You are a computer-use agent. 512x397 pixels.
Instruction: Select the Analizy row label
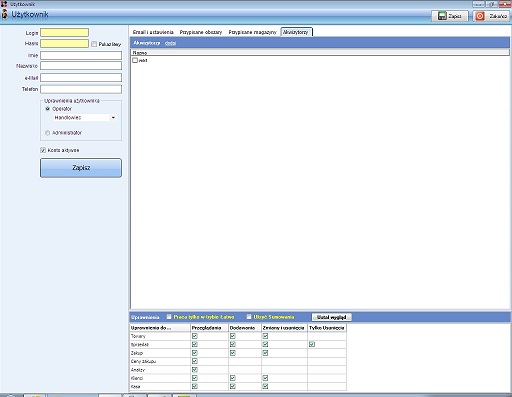[138, 370]
